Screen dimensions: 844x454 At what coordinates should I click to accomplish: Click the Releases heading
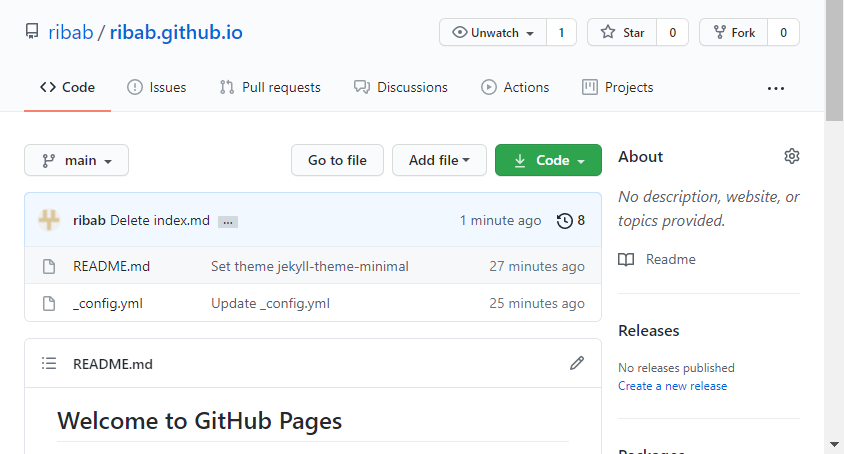point(649,330)
